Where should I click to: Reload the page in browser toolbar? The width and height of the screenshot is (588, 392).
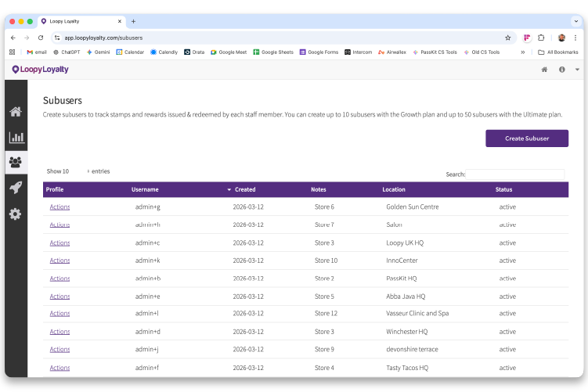pyautogui.click(x=41, y=38)
